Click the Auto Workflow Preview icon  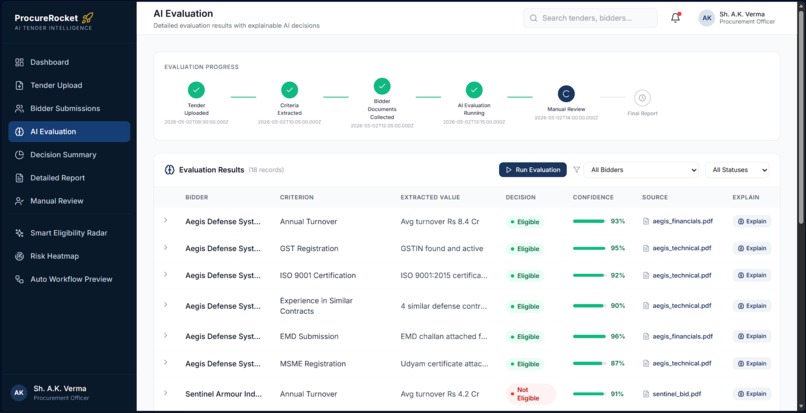pyautogui.click(x=20, y=279)
